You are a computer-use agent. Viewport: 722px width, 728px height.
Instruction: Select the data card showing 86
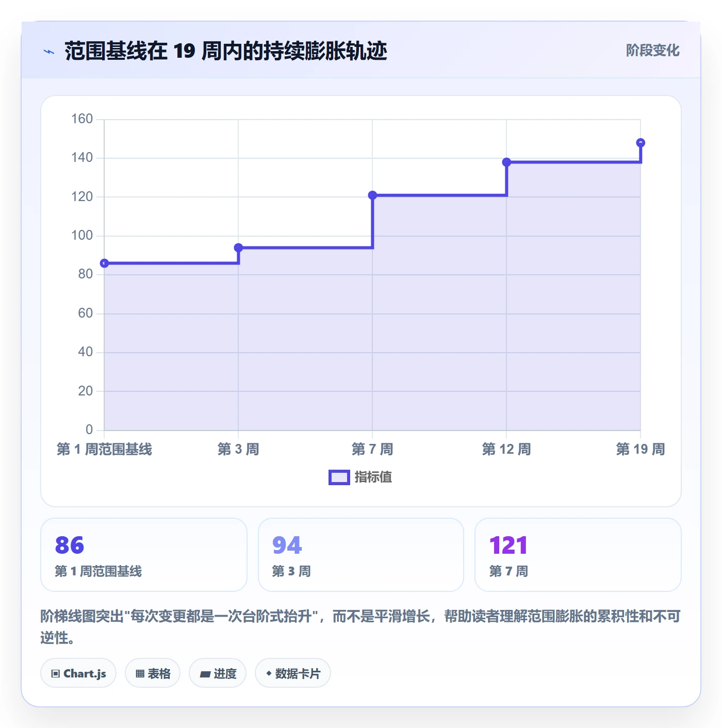tap(144, 555)
